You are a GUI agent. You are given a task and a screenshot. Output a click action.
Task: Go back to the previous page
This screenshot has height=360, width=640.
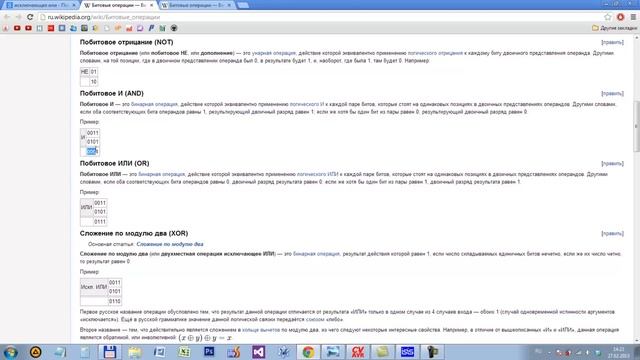(7, 17)
